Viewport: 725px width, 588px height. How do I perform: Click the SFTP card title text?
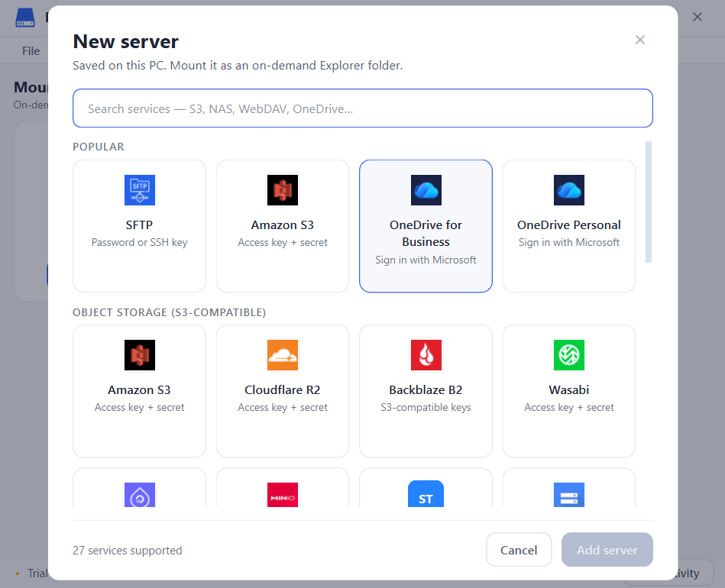(x=139, y=225)
